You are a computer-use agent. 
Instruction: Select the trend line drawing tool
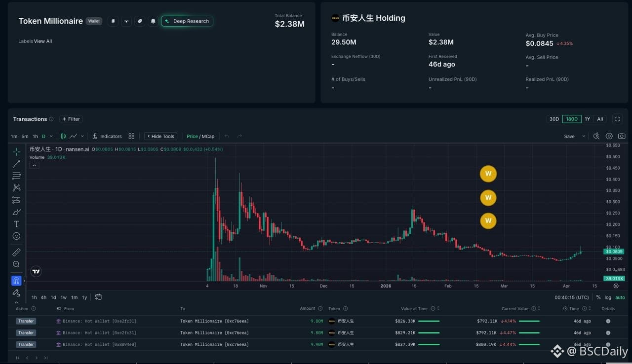pyautogui.click(x=16, y=164)
